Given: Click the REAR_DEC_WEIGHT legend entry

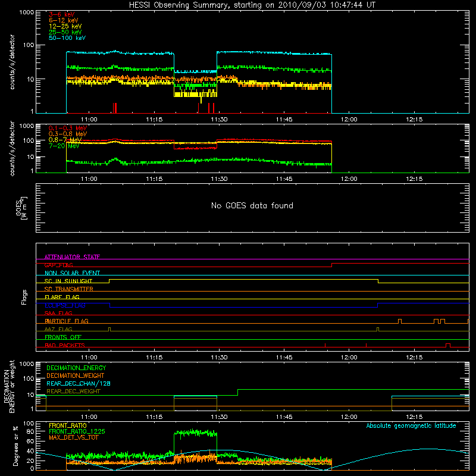Looking at the screenshot, I should click(73, 392).
